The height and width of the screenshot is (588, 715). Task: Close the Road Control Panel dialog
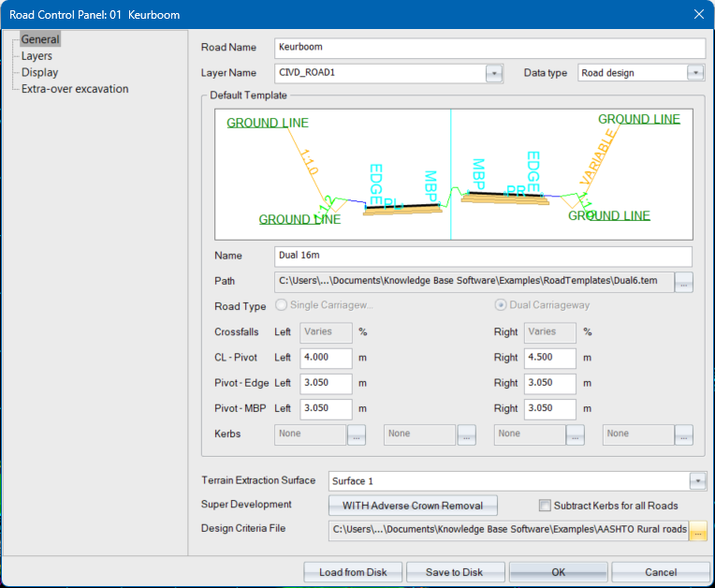(x=697, y=14)
